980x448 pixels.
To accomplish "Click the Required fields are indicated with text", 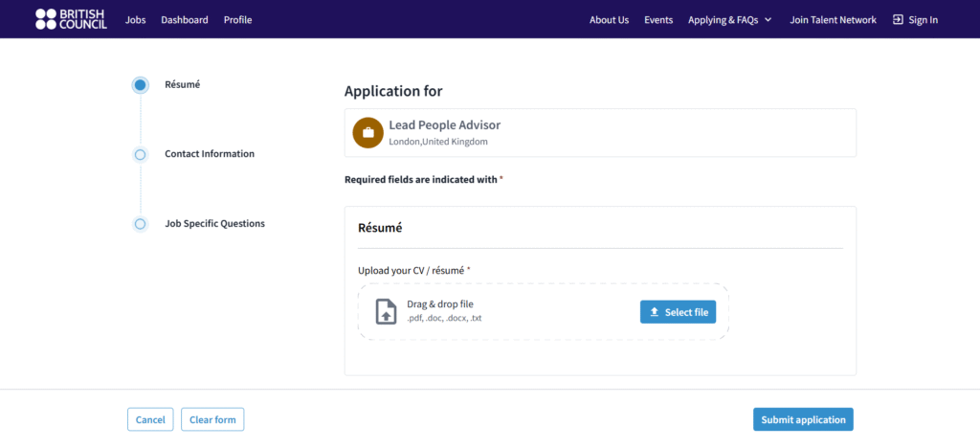I will point(421,179).
